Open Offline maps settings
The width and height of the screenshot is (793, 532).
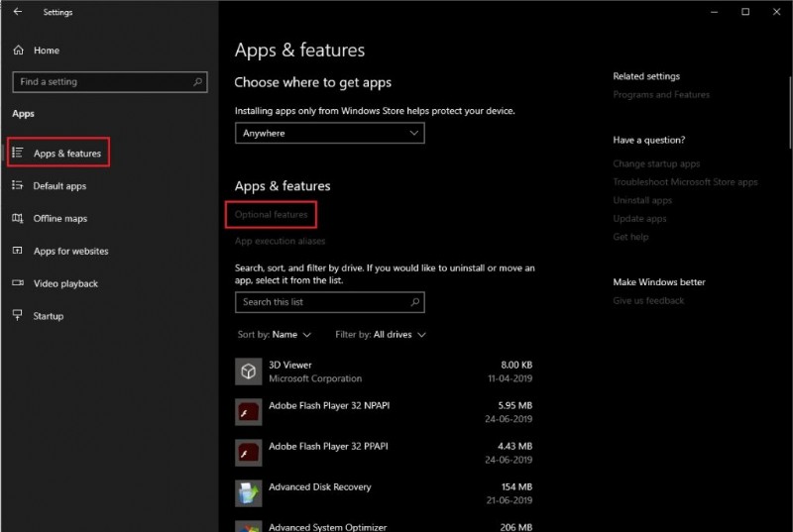[59, 219]
